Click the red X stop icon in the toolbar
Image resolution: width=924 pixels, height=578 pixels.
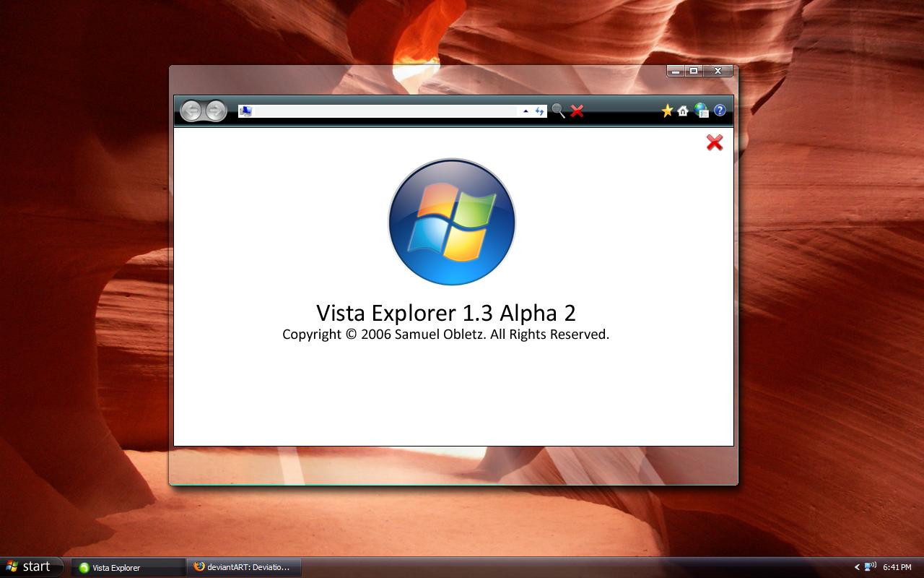(x=577, y=111)
